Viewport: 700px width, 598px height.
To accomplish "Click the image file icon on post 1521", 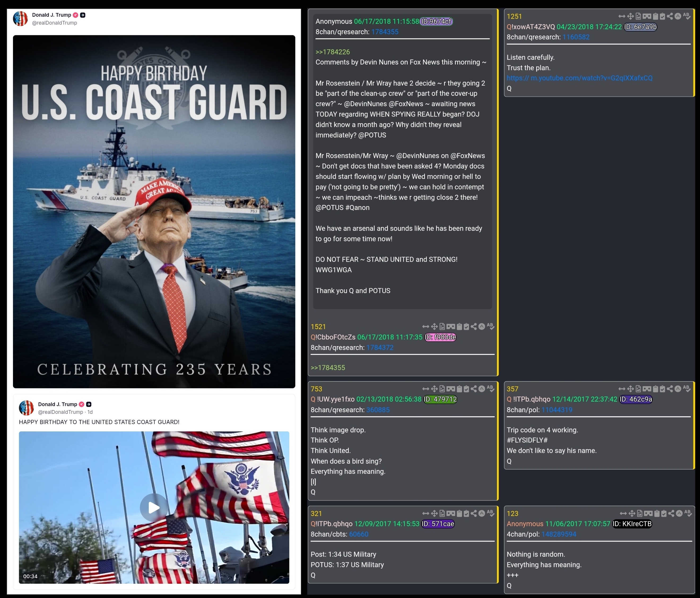I will [x=442, y=326].
